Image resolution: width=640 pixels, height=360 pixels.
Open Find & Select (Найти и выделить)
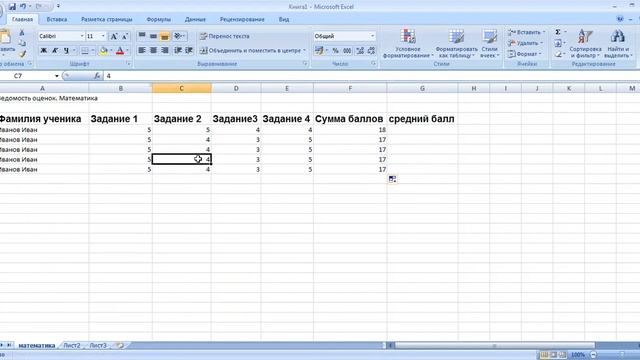(x=618, y=43)
